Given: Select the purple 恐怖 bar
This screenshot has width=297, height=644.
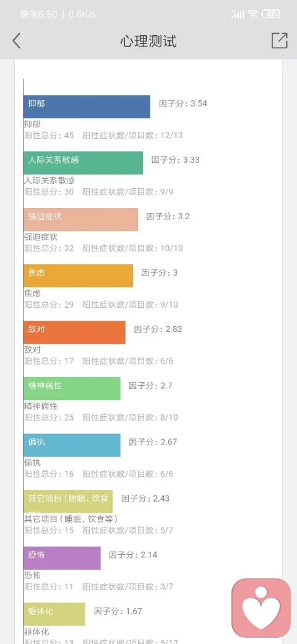Looking at the screenshot, I should [62, 558].
